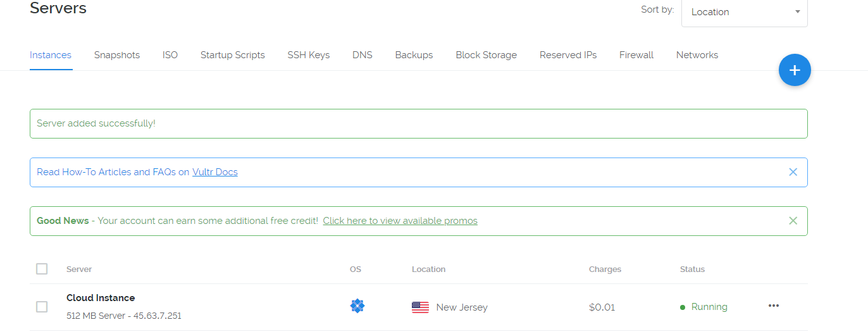Open the Reserved IPs tab

click(x=568, y=55)
